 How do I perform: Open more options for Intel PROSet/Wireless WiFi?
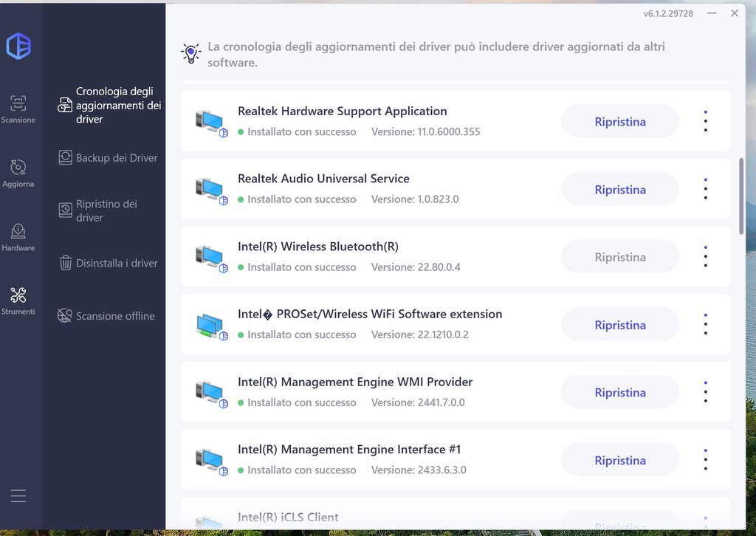(x=705, y=324)
